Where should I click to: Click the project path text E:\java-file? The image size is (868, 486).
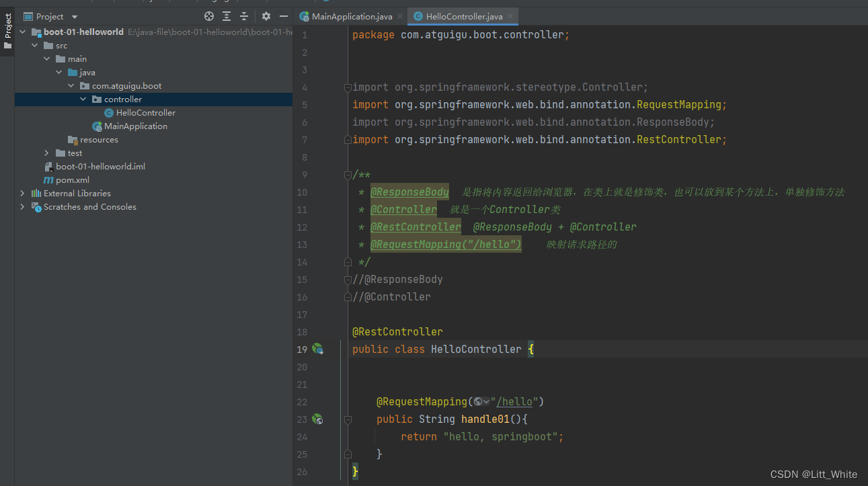210,32
